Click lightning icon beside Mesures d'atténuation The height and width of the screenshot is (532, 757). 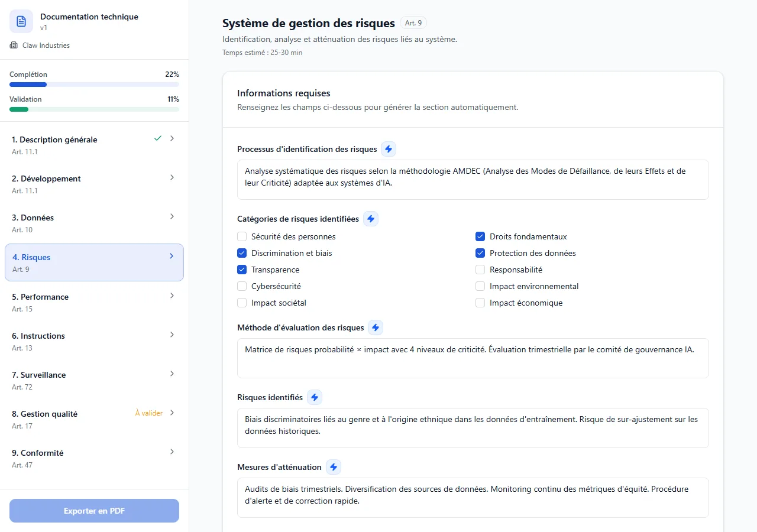click(x=334, y=467)
